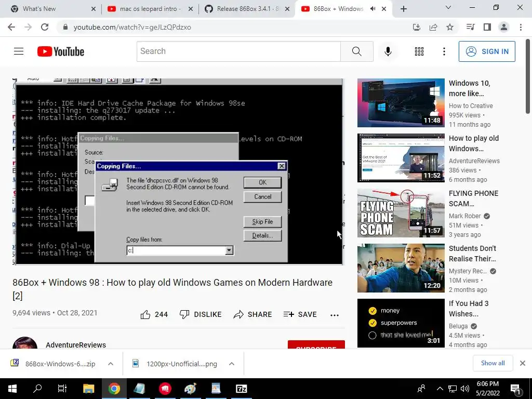532x399 pixels.
Task: Like the video with thumbs up
Action: coord(154,314)
